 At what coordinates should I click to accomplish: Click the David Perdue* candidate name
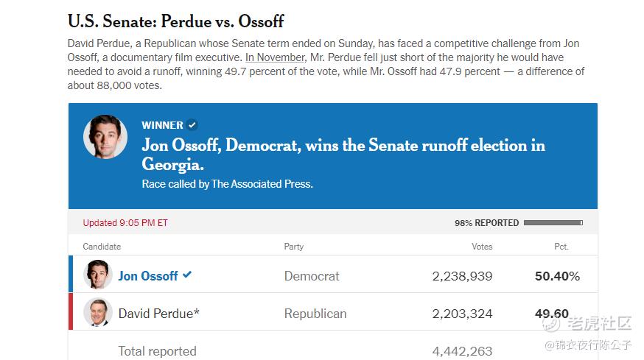tap(159, 314)
